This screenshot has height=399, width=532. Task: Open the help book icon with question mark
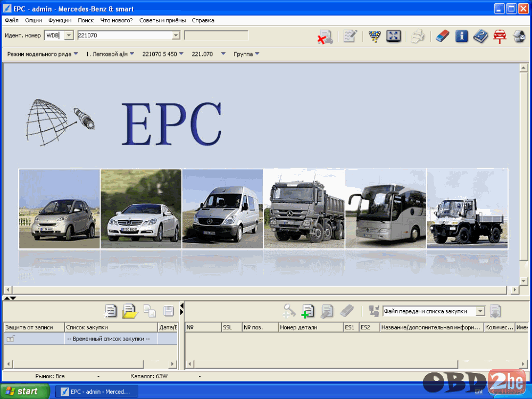(x=480, y=36)
